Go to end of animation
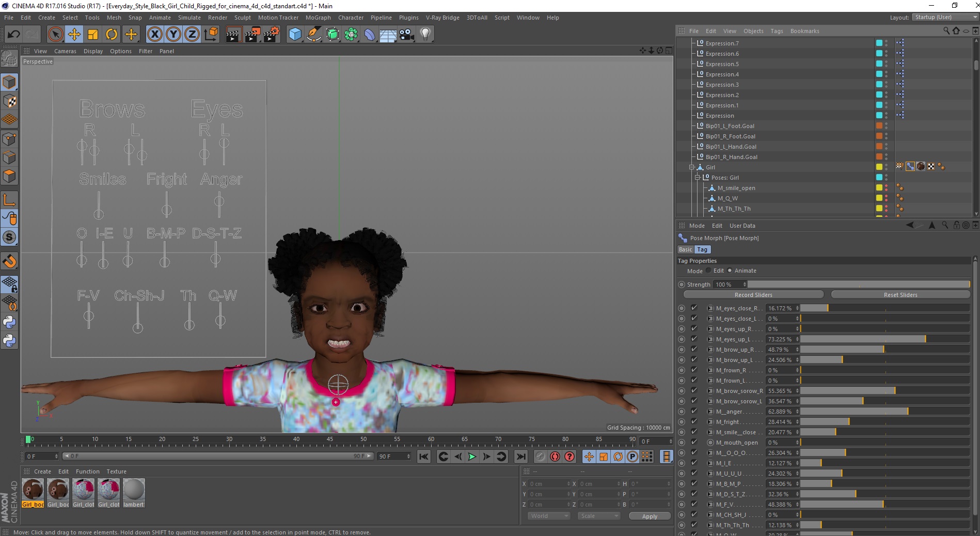 [521, 456]
